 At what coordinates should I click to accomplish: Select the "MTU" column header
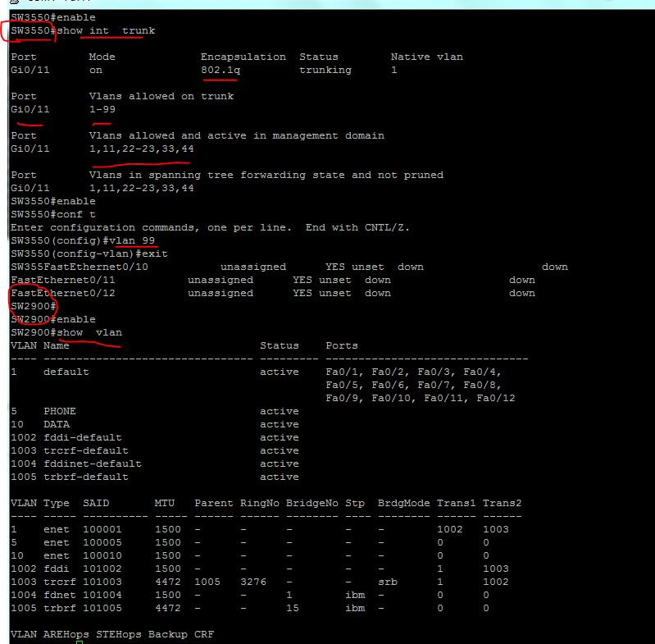(165, 503)
